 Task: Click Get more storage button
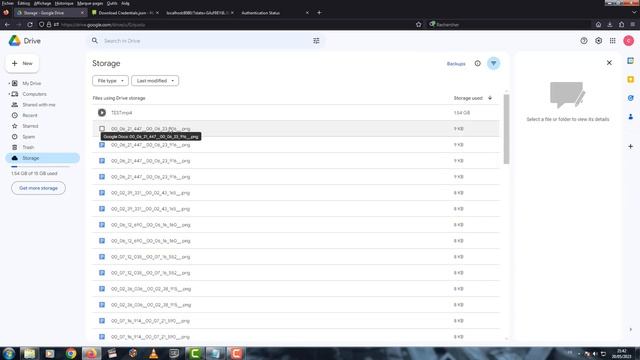(x=38, y=188)
